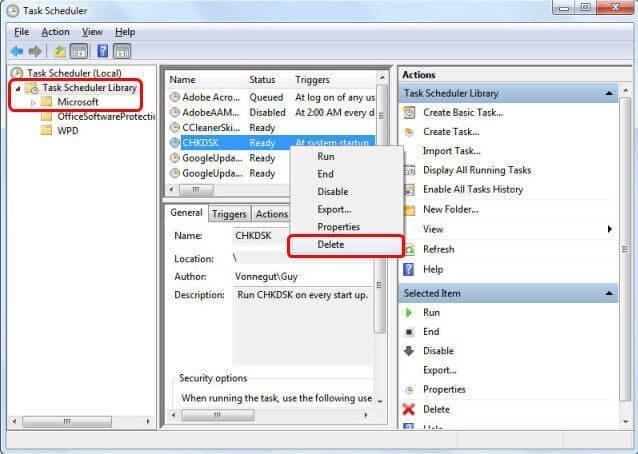Screen dimensions: 638x454
Task: Click Refresh in the Actions pane
Action: pyautogui.click(x=439, y=249)
